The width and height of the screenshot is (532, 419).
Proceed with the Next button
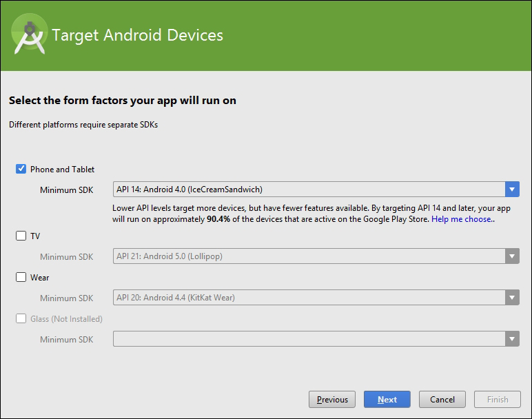387,399
